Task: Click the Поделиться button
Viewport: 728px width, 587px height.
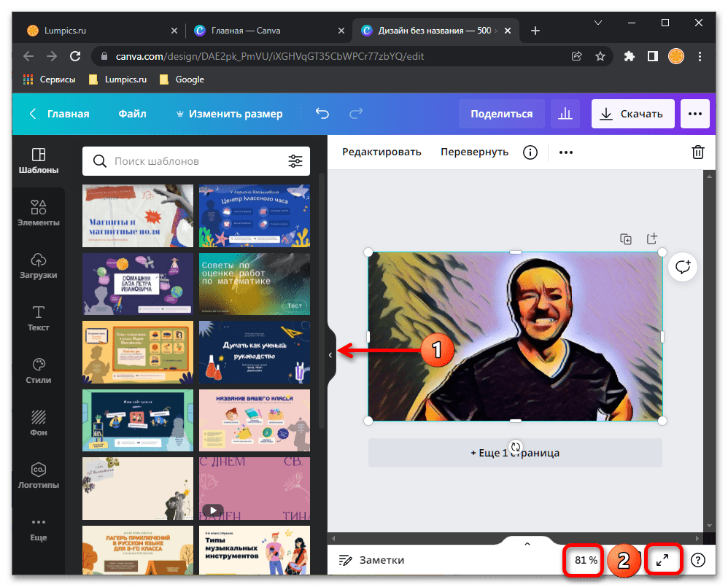Action: click(501, 114)
